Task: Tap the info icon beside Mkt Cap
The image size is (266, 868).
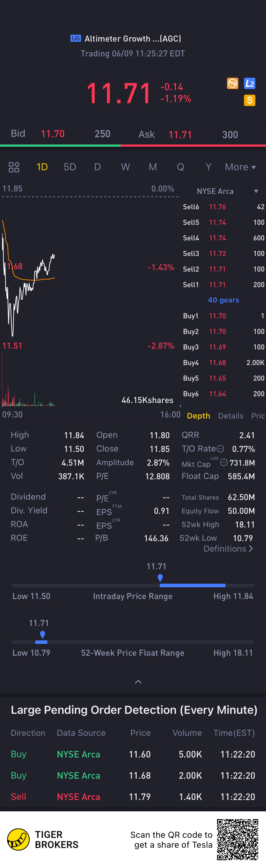Action: 223,463
